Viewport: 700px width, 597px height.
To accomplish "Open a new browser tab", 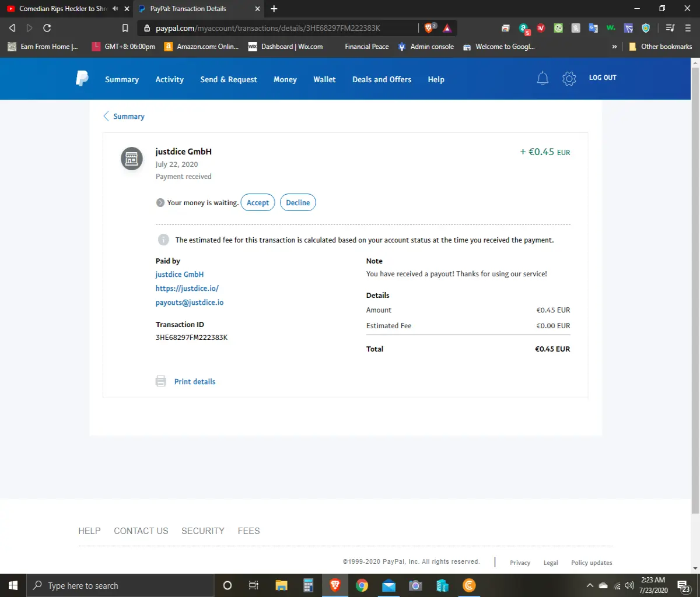I will point(274,9).
